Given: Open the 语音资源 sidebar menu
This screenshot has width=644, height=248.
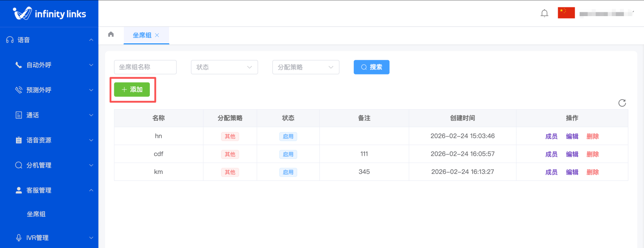Looking at the screenshot, I should tap(49, 140).
